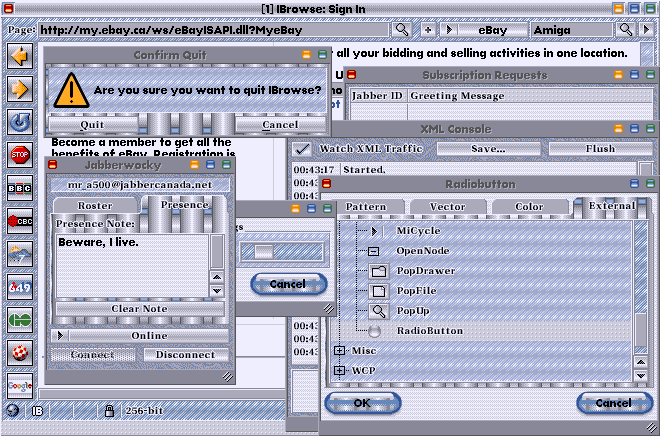The height and width of the screenshot is (436, 660).
Task: Click the PopDrawer folder icon
Action: [x=379, y=271]
